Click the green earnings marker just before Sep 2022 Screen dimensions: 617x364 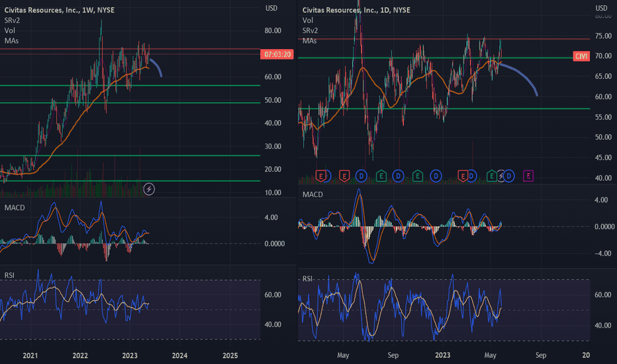pyautogui.click(x=381, y=176)
